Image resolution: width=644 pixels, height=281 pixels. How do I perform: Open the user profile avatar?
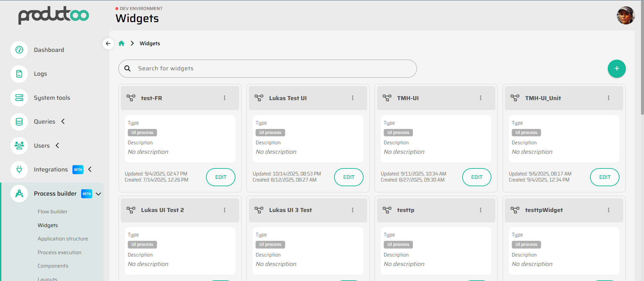pyautogui.click(x=626, y=15)
